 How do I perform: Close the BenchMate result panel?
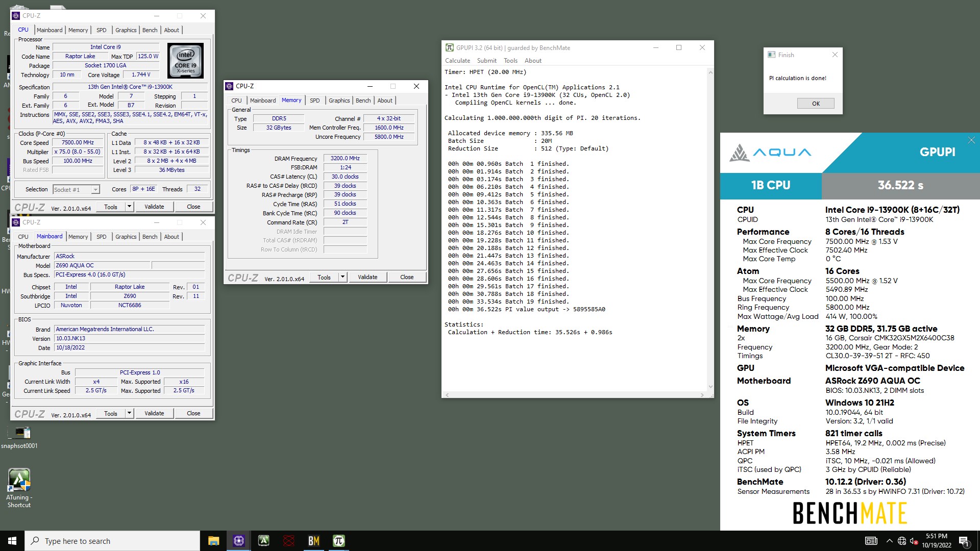pyautogui.click(x=971, y=140)
